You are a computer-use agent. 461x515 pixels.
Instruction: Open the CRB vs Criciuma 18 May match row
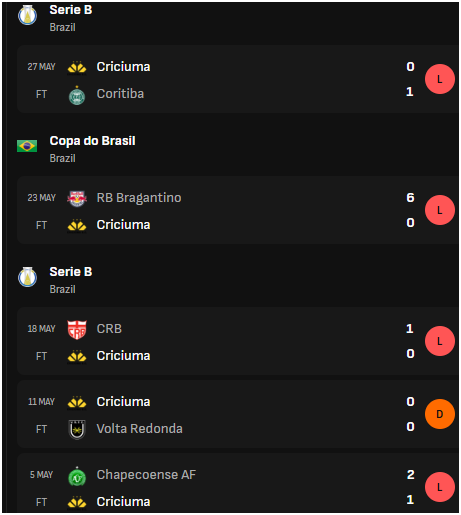pyautogui.click(x=238, y=341)
